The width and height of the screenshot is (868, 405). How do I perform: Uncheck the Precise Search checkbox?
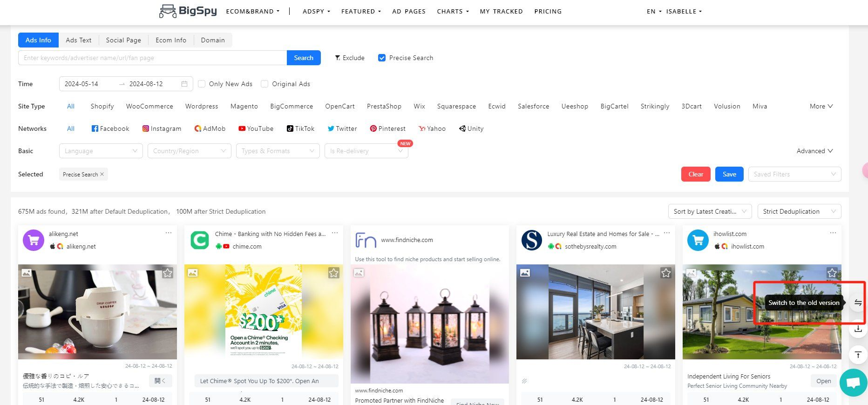(x=382, y=58)
